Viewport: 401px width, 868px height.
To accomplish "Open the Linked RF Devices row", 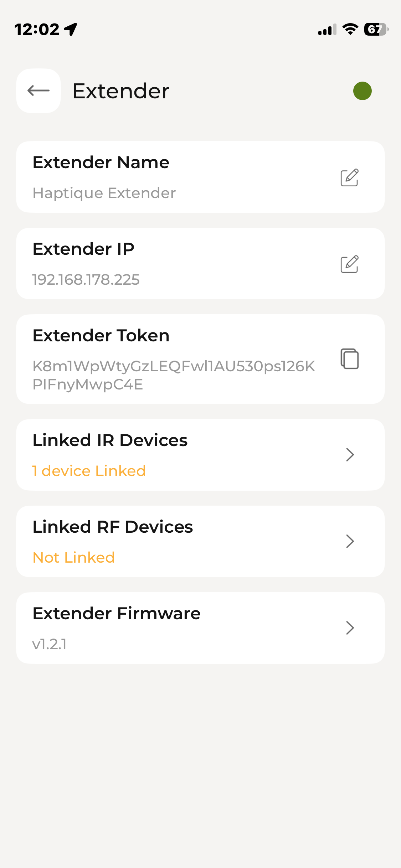I will pos(178,541).
